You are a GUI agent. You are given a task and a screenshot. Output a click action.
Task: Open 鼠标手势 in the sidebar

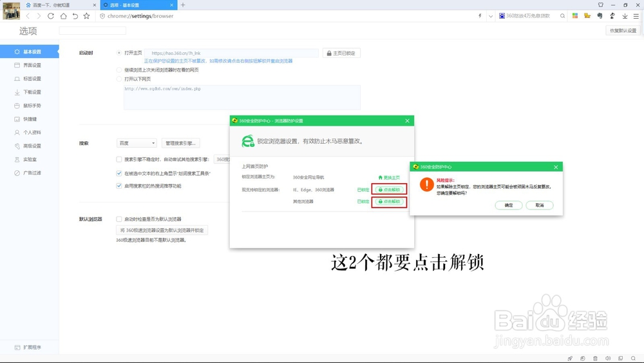coord(29,106)
